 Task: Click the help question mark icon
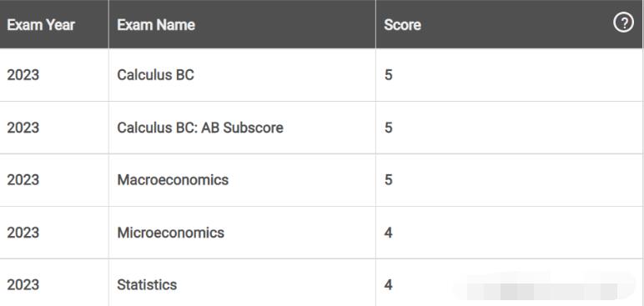(x=623, y=23)
